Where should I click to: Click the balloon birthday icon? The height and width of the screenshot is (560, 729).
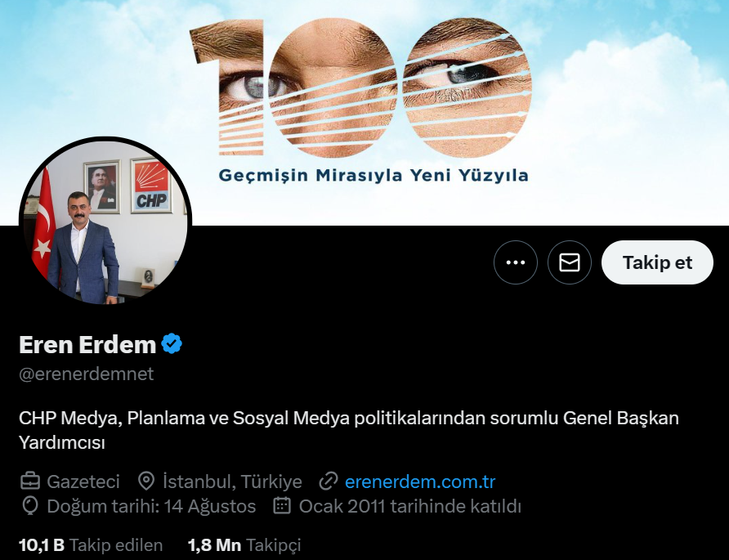click(30, 505)
